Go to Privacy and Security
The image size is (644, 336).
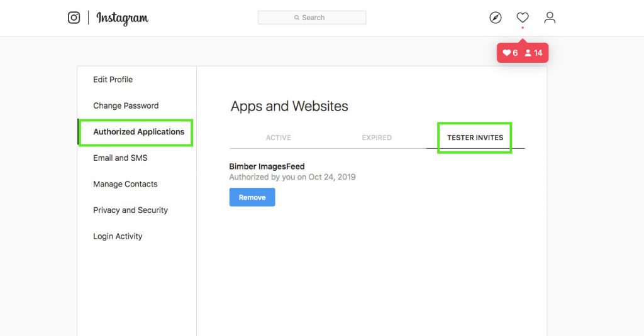pos(131,210)
